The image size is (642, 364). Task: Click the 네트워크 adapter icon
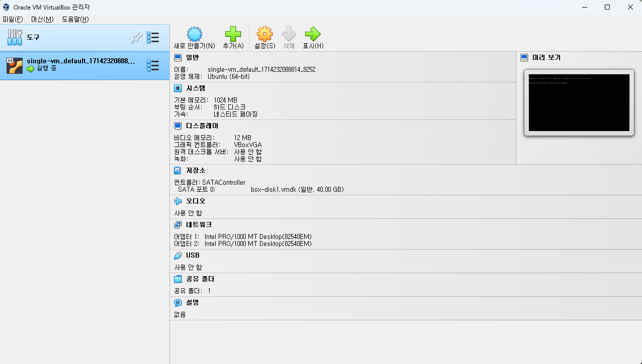177,225
